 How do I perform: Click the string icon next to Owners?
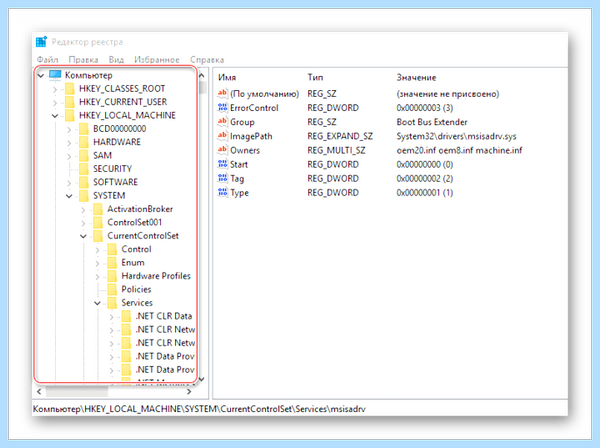[222, 150]
